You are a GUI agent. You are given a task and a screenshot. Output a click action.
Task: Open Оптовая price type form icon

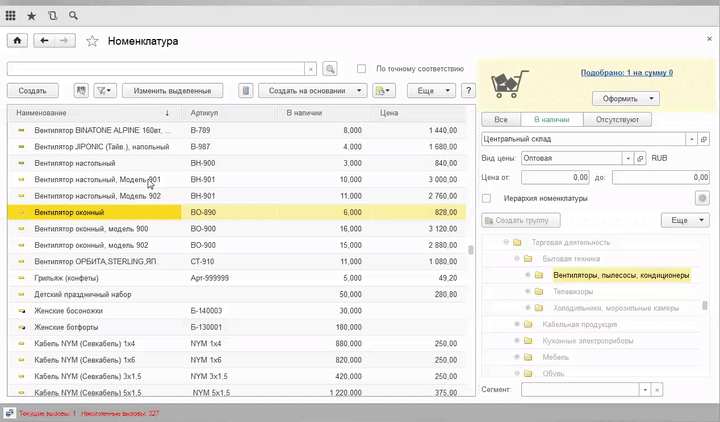click(x=640, y=158)
